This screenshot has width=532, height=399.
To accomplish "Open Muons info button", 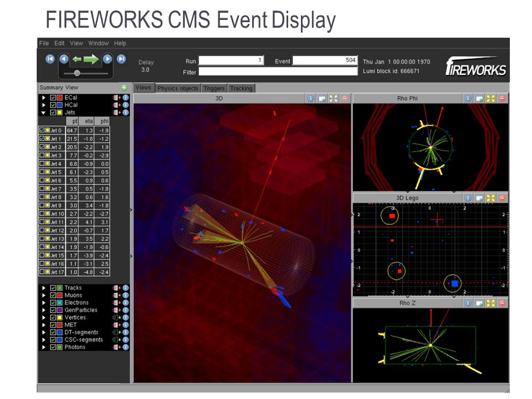I will coord(126,295).
